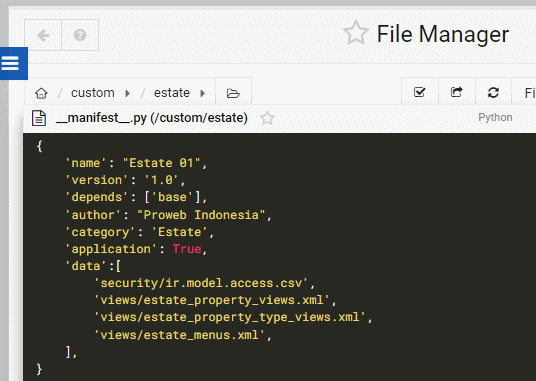Click the partially visible Fi toolbar button
Viewport: 536px width, 381px height.
(524, 92)
